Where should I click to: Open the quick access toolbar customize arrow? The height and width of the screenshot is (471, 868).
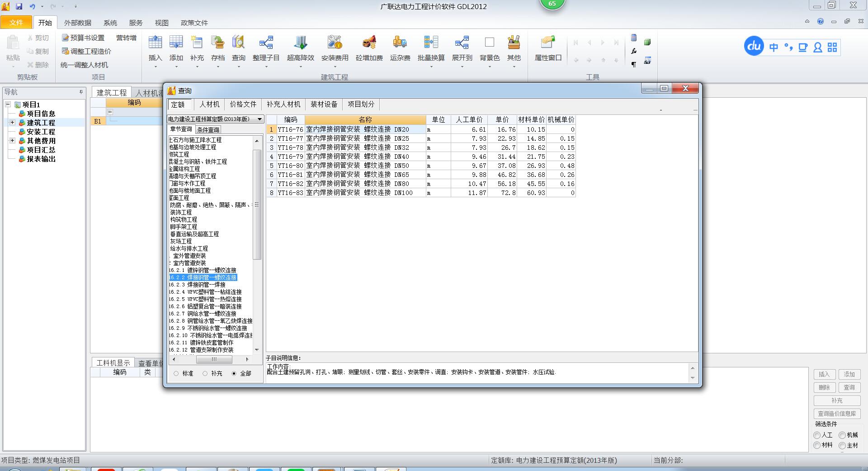(75, 6)
